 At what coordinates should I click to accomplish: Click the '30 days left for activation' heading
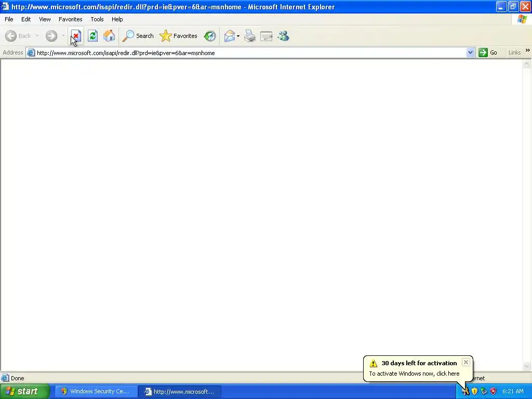coord(419,363)
